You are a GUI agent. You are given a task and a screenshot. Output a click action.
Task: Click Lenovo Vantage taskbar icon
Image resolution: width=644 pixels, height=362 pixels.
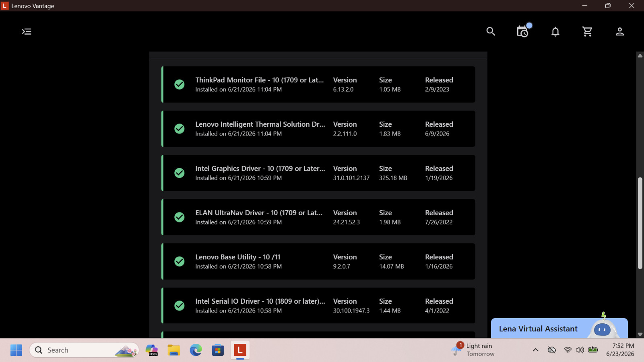(240, 350)
